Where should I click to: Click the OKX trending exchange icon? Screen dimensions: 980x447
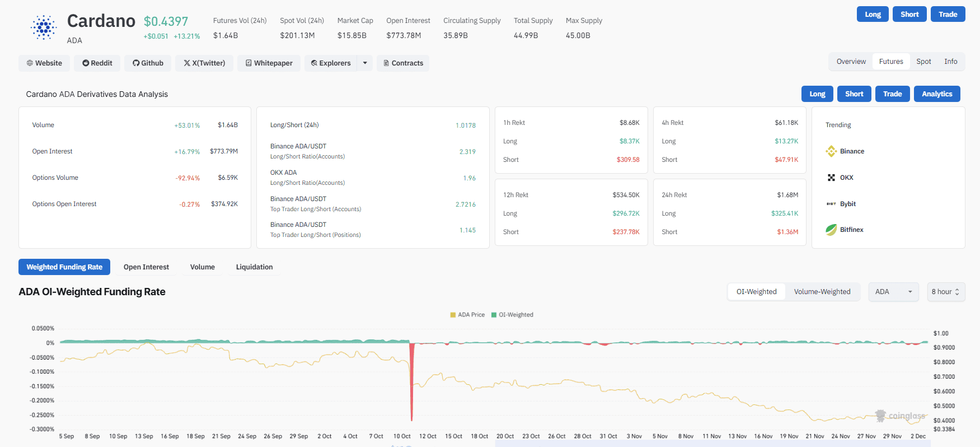tap(831, 178)
